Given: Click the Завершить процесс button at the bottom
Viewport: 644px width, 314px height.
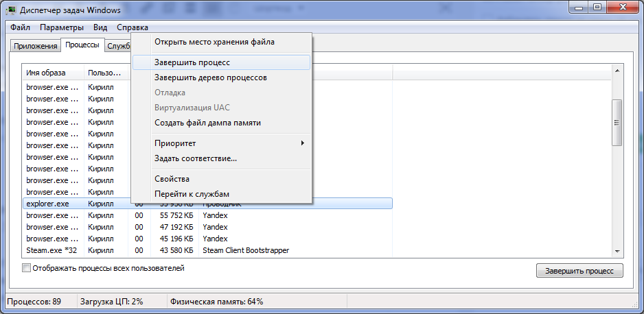Looking at the screenshot, I should pyautogui.click(x=579, y=271).
